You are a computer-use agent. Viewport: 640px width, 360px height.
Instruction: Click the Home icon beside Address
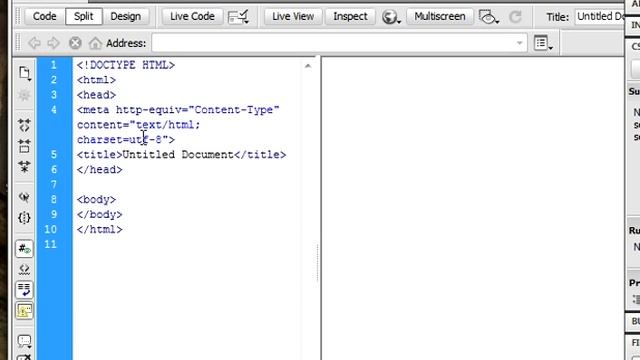tap(95, 43)
